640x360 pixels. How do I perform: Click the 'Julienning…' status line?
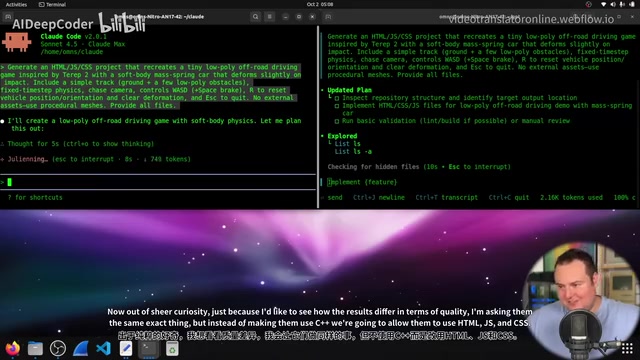pos(95,159)
